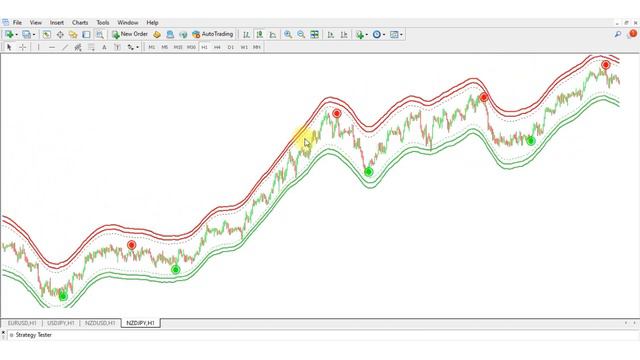Switch to M30 timeframe
This screenshot has width=640, height=360.
click(x=191, y=47)
